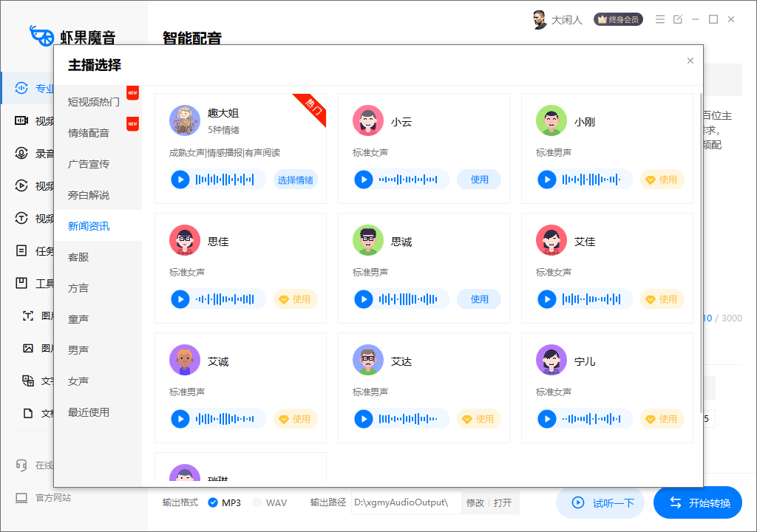Select the 新闻资讯 category
This screenshot has height=532, width=757.
98,226
